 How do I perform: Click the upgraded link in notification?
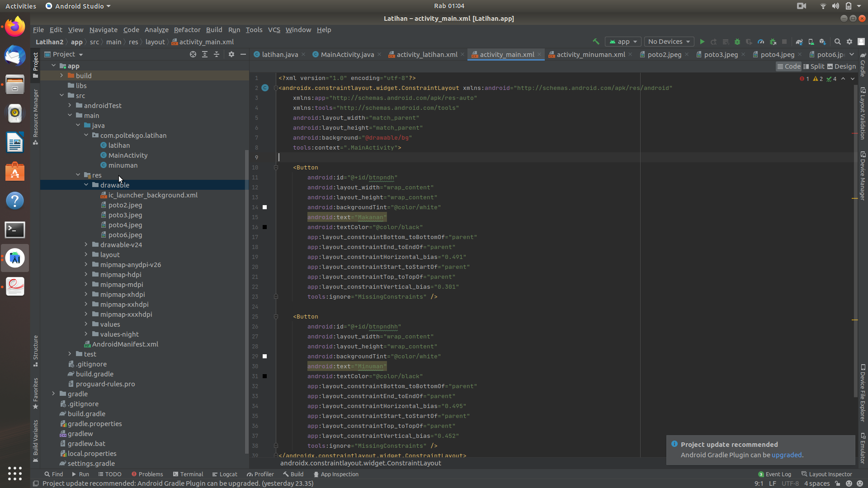pyautogui.click(x=786, y=455)
